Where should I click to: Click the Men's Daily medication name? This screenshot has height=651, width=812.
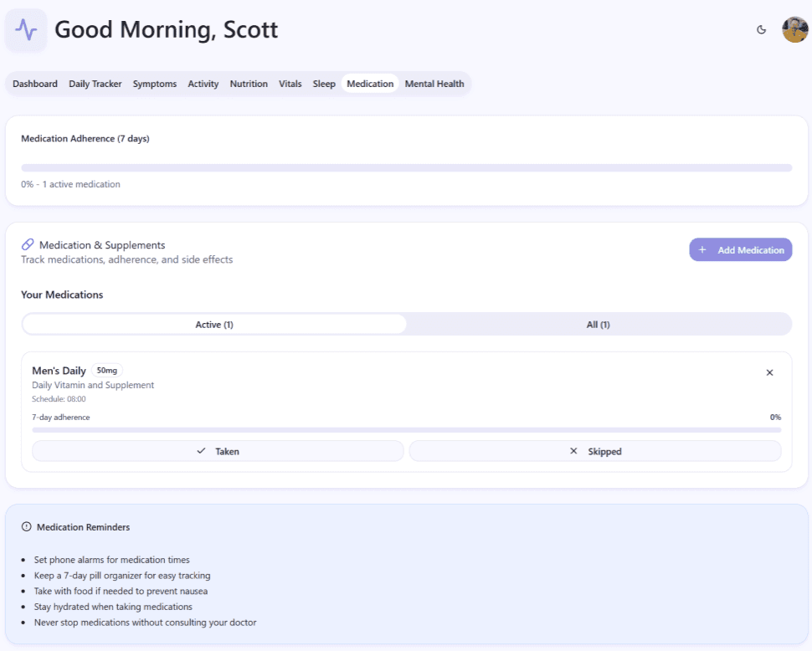(59, 371)
